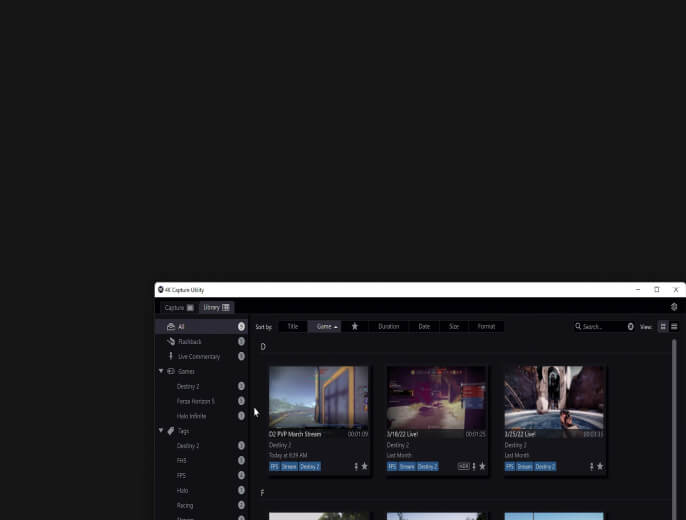Click commentary mic icon on 3/18/22 Live! card

[x=474, y=467]
